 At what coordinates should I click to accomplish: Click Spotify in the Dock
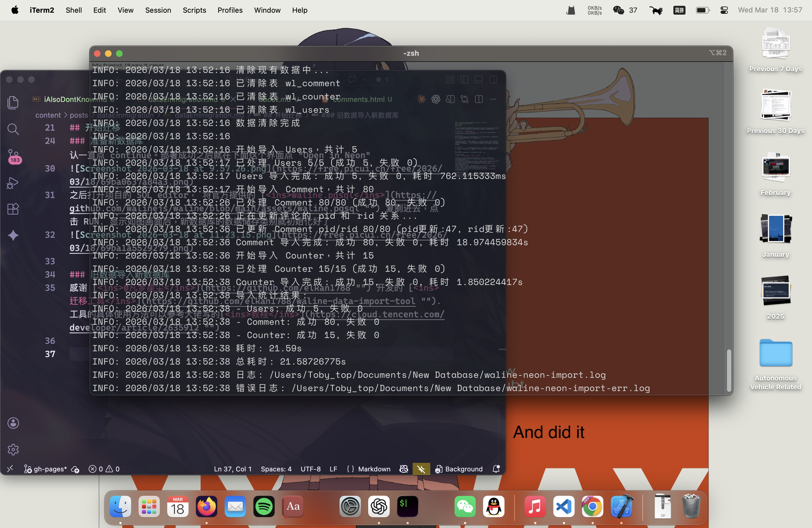[x=264, y=506]
